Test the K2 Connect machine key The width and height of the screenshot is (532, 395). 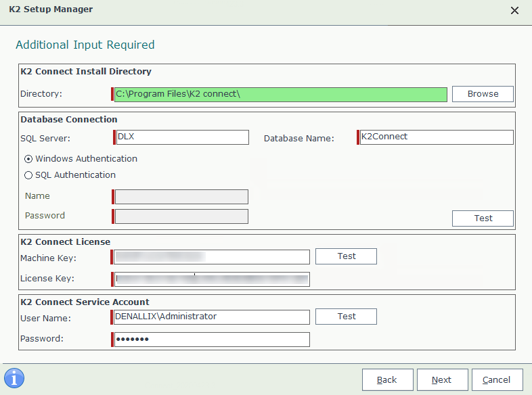click(x=346, y=256)
